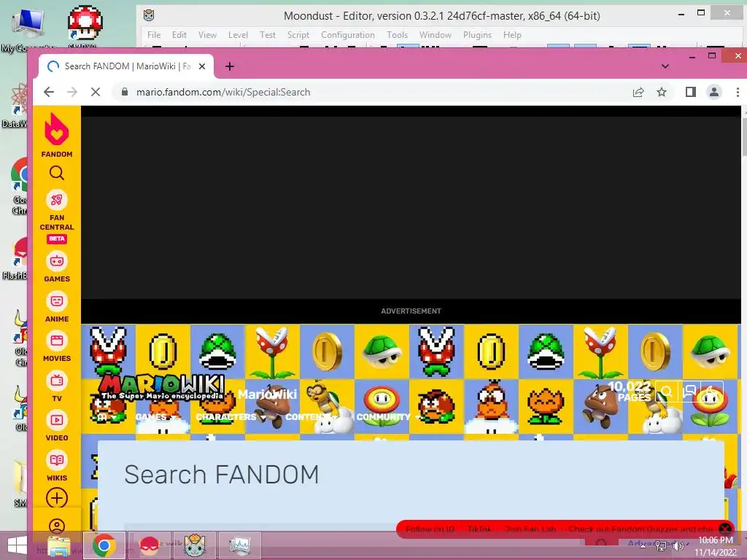Open the taskbar clock showing 10:06 PM
This screenshot has height=560, width=747.
tap(715, 546)
